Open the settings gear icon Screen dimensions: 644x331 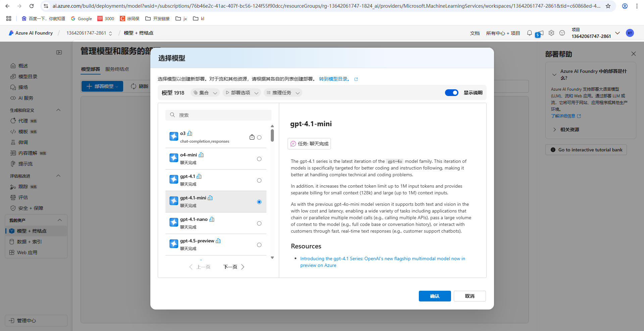tap(551, 33)
